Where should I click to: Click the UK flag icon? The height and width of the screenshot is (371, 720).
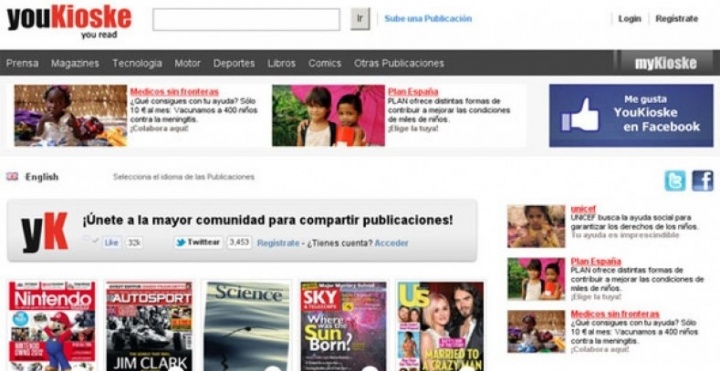(12, 176)
